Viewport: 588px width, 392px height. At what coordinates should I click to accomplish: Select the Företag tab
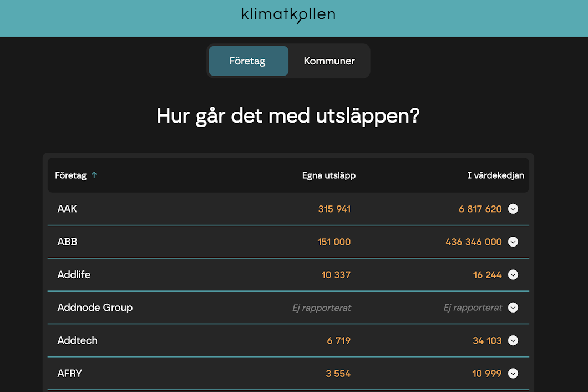tap(249, 61)
